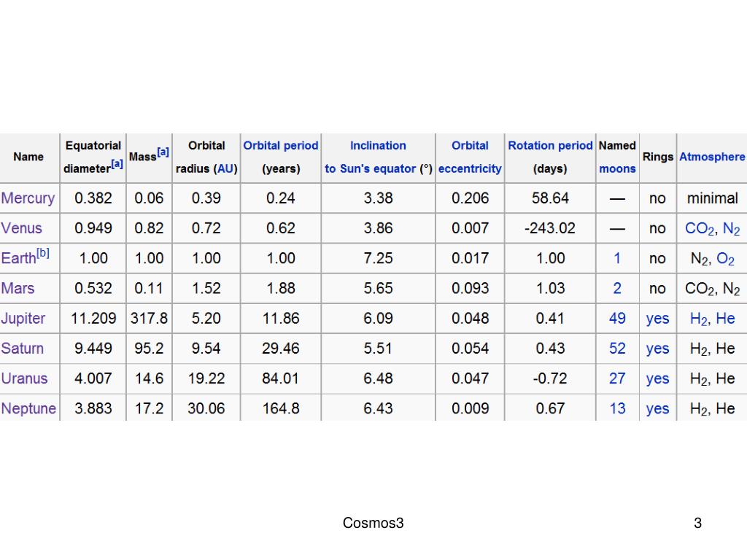This screenshot has height=560, width=747.
Task: Click the H2 link in Jupiter atmosphere
Action: [x=699, y=319]
